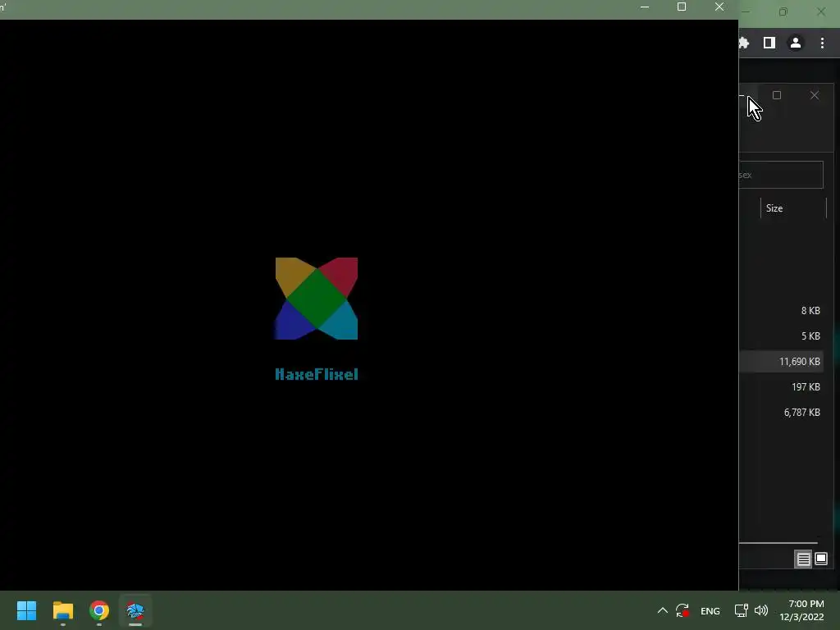Maximize the File Explorer window
The height and width of the screenshot is (630, 840).
coord(777,95)
